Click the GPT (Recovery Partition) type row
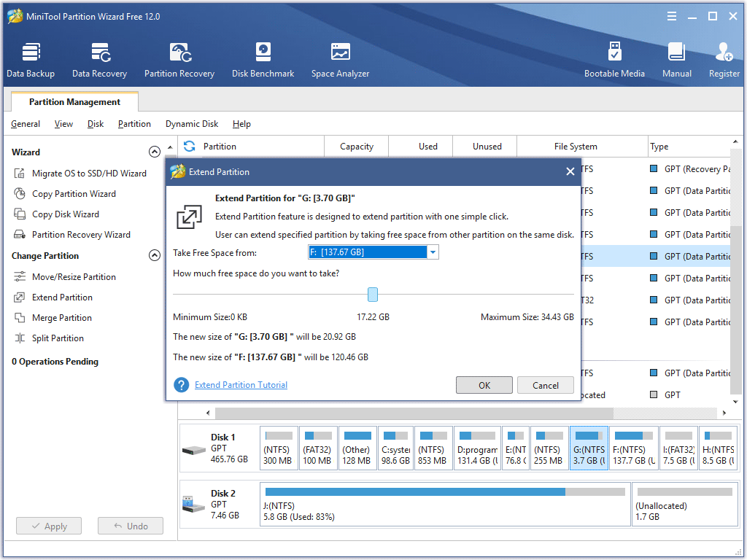This screenshot has height=560, width=747. [x=690, y=168]
